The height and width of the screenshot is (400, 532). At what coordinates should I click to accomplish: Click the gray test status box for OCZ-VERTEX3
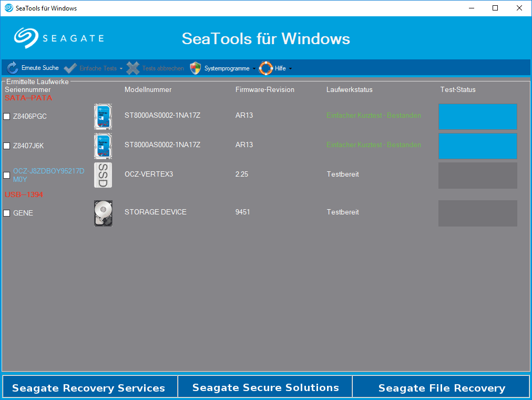pos(478,176)
